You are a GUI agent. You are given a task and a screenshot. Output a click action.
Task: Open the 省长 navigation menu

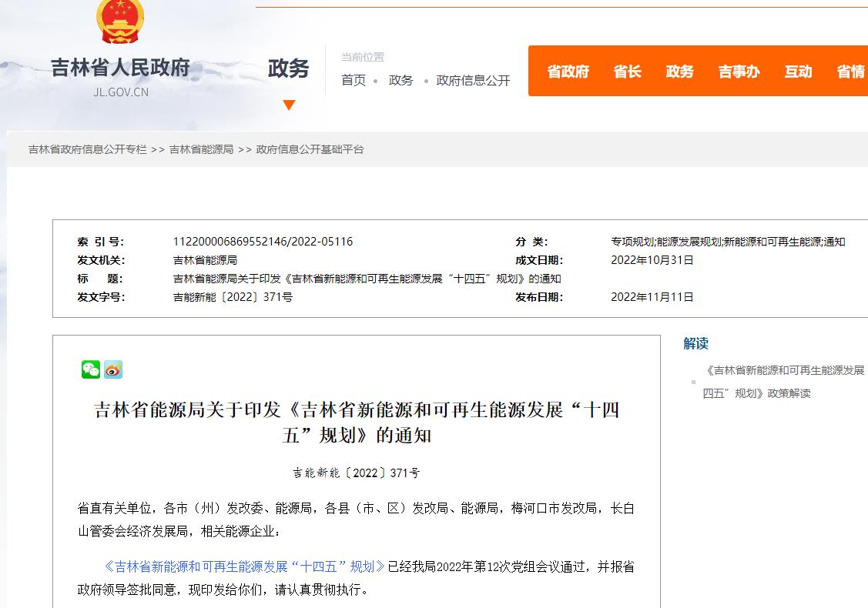click(628, 72)
